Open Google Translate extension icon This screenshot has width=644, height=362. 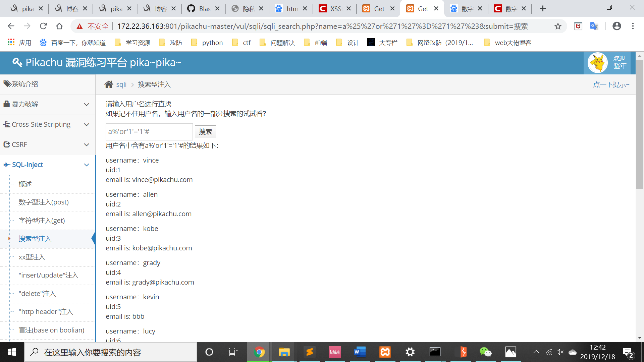pos(594,26)
